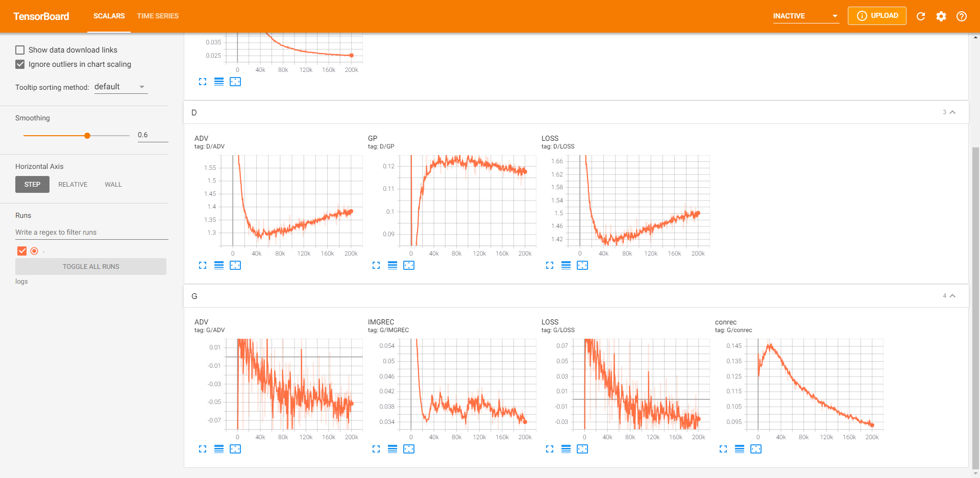Open the INACTIVE data source dropdown
This screenshot has width=980, height=478.
[x=805, y=16]
